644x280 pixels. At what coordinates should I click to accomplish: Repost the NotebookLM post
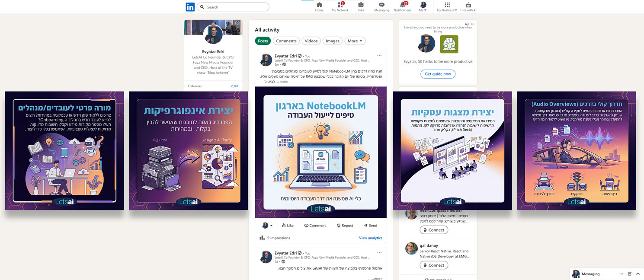[344, 226]
